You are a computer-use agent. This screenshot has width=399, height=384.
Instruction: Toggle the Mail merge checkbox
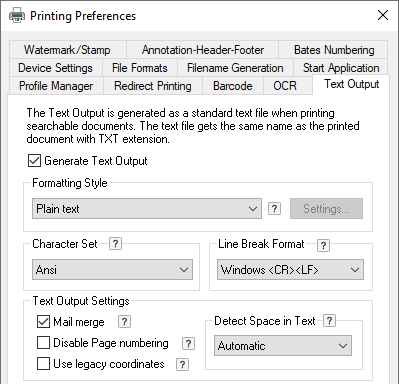[43, 322]
